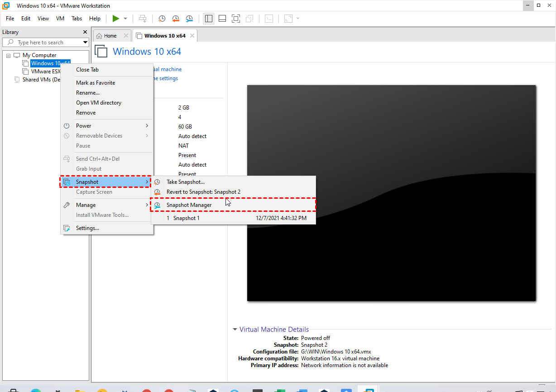
Task: Toggle the thumbnail bar view icon
Action: pyautogui.click(x=222, y=19)
